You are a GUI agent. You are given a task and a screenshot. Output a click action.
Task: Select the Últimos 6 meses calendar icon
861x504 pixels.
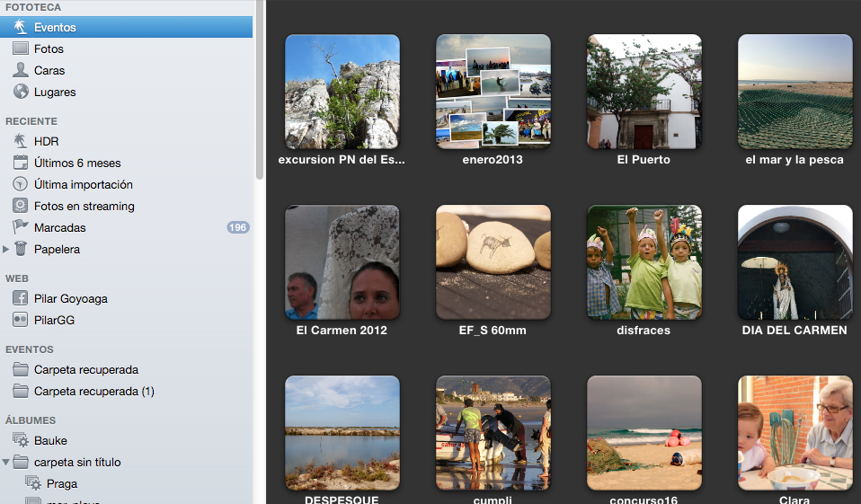coord(21,162)
